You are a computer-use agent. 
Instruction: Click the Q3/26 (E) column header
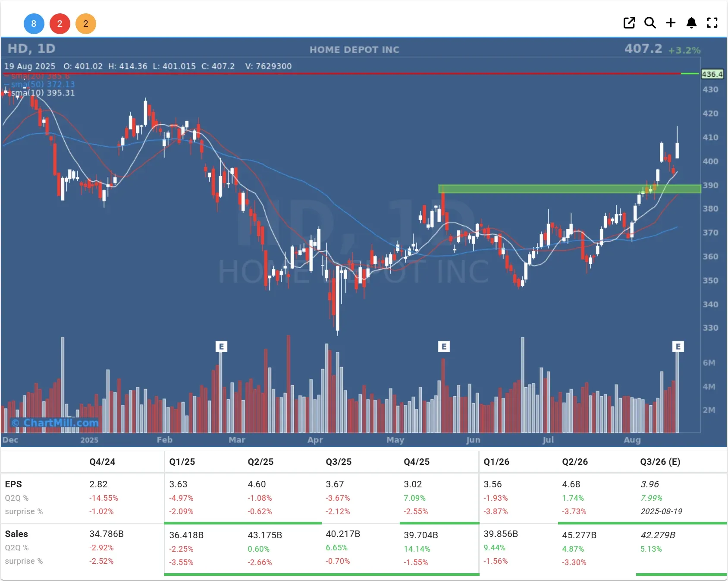pyautogui.click(x=660, y=462)
